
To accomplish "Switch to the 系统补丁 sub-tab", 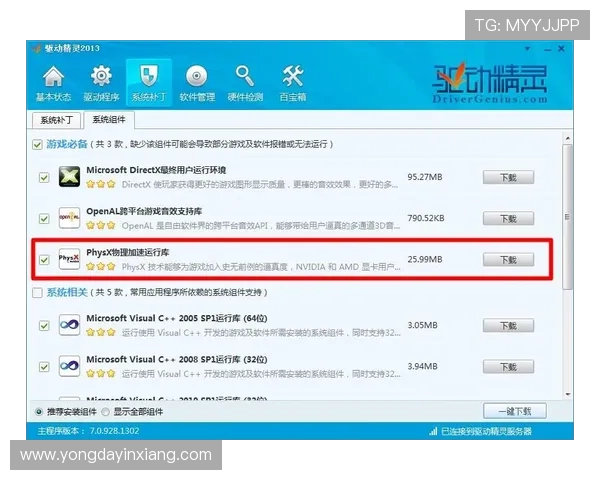I will pos(56,120).
